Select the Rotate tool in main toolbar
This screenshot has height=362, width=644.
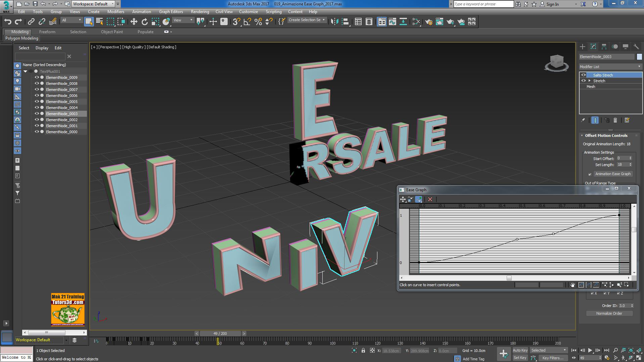point(144,22)
